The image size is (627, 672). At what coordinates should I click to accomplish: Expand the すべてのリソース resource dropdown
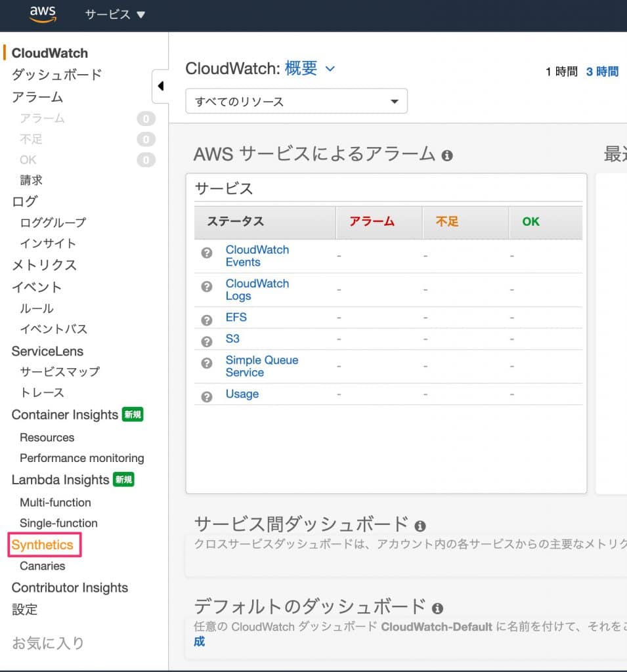click(x=296, y=102)
